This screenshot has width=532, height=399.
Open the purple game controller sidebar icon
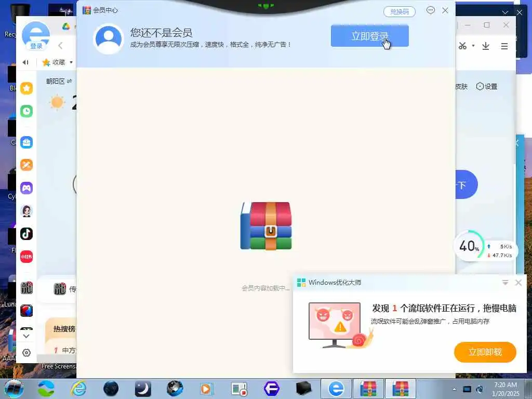[26, 188]
